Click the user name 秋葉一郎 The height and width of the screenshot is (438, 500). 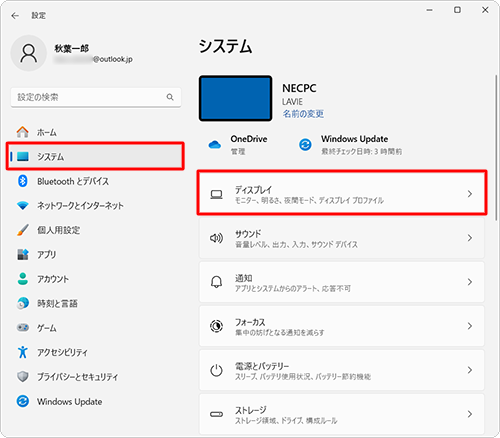[72, 48]
